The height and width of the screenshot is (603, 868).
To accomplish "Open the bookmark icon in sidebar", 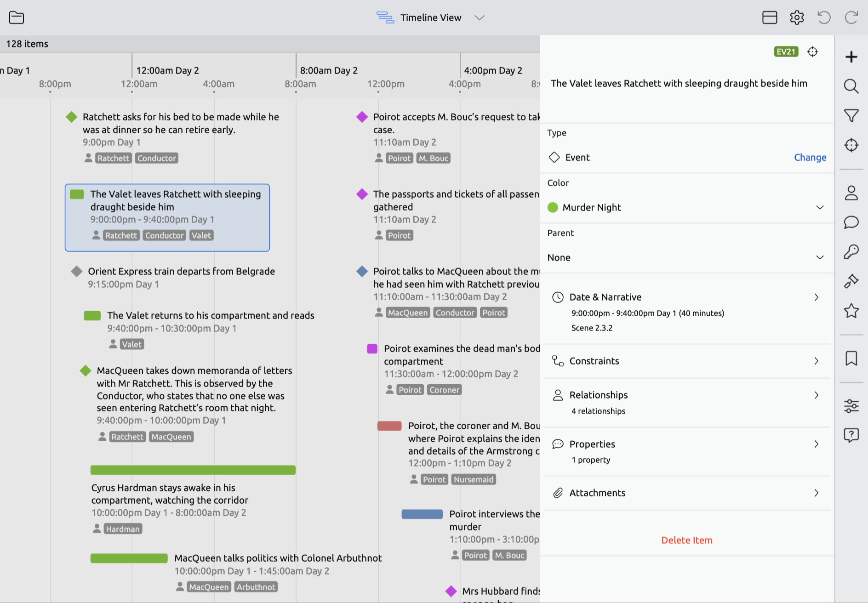I will [x=851, y=358].
